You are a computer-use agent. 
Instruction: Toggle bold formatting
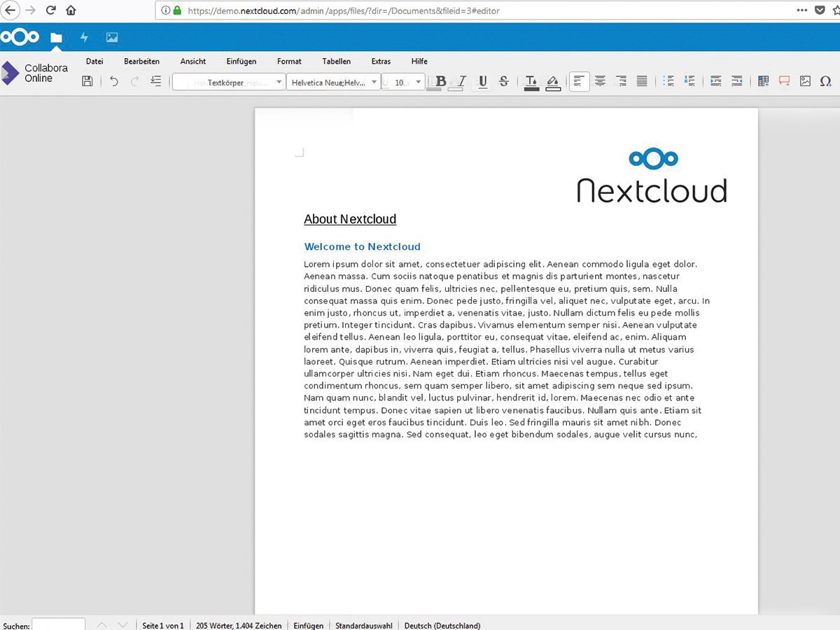[x=441, y=82]
